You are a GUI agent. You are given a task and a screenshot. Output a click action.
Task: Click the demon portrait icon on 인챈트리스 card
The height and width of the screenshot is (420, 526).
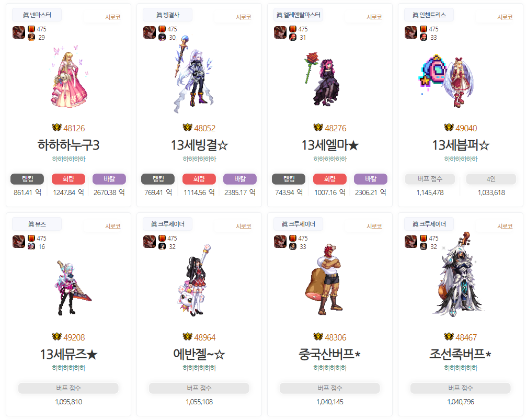click(x=410, y=32)
